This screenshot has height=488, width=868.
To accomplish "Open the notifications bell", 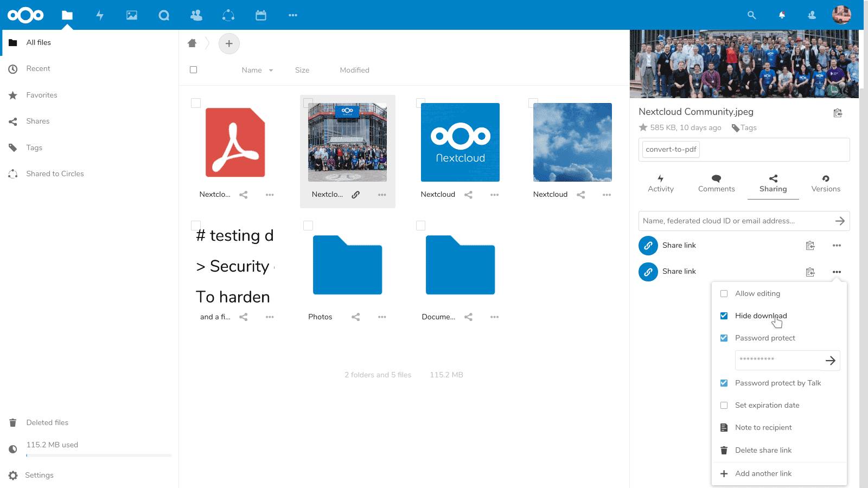I will [782, 15].
